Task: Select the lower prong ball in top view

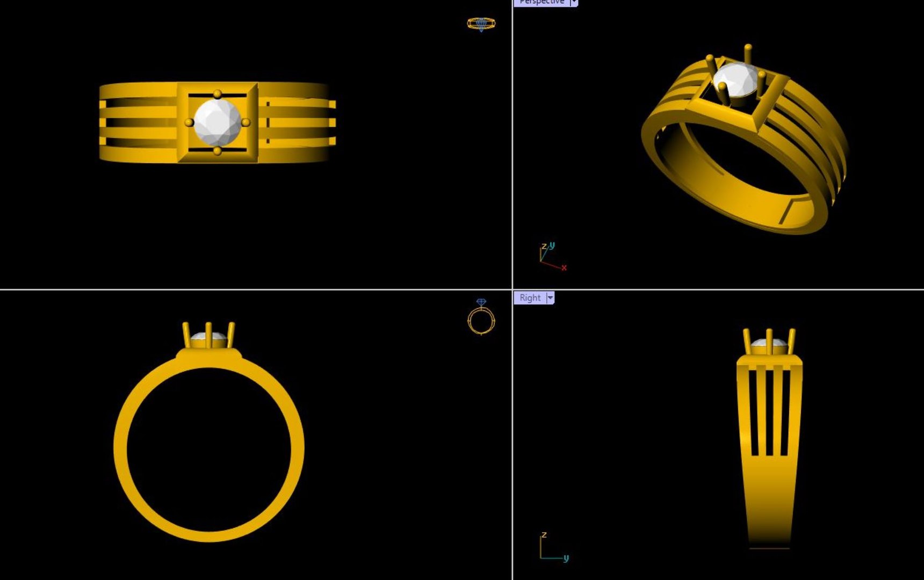Action: point(217,151)
